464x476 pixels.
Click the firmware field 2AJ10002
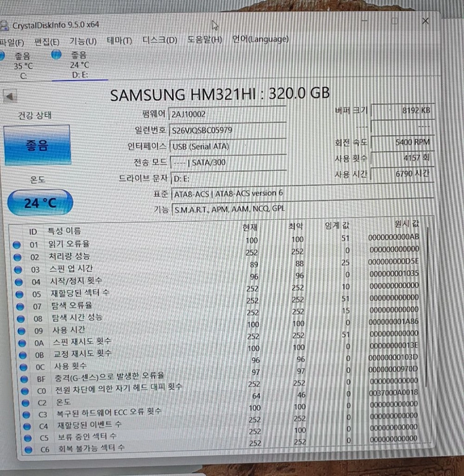pyautogui.click(x=227, y=114)
